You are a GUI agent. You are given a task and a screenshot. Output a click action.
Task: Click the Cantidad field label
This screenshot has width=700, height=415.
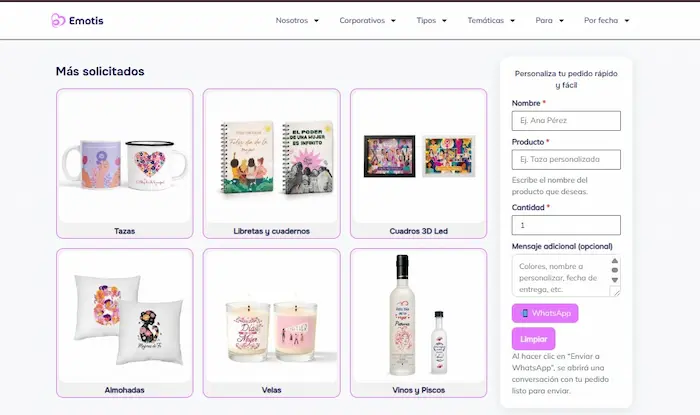point(528,208)
